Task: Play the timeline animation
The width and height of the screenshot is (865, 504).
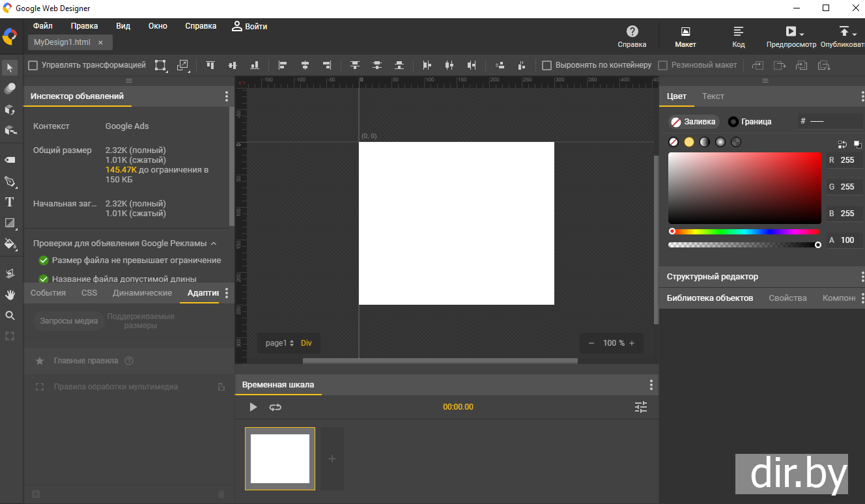Action: [x=253, y=407]
